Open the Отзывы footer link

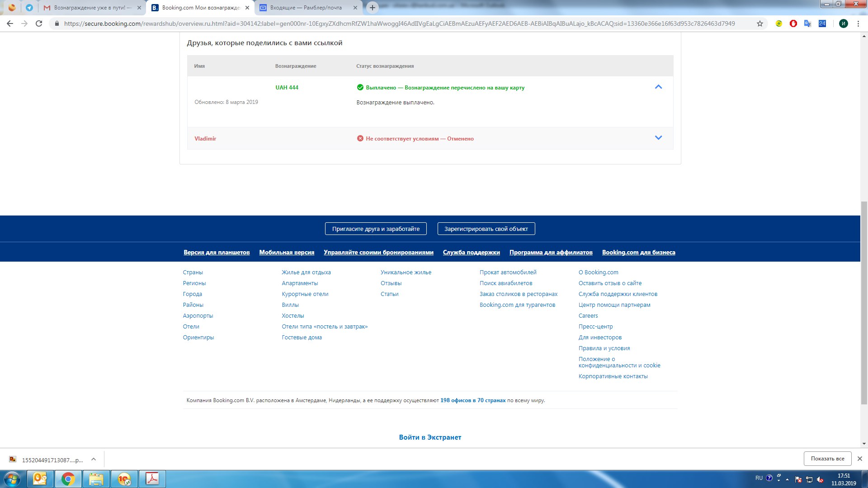point(391,283)
